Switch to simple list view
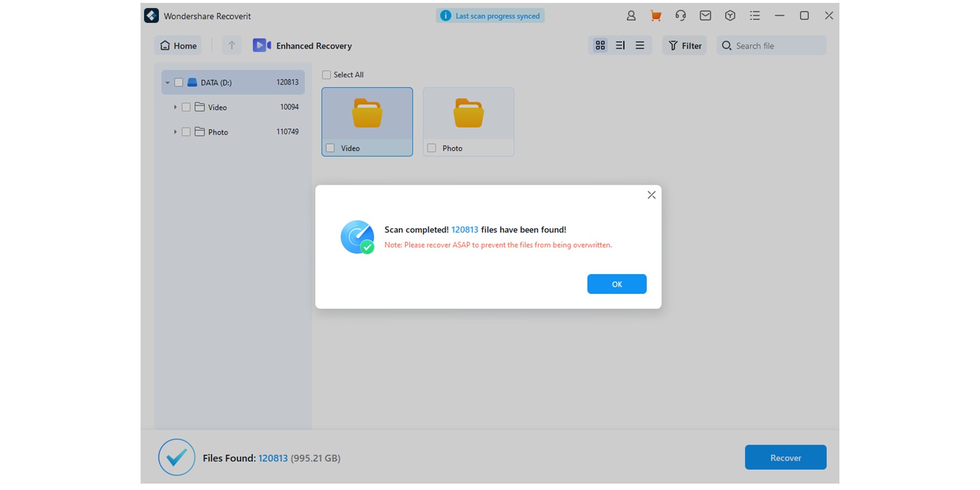980x490 pixels. pos(640,45)
